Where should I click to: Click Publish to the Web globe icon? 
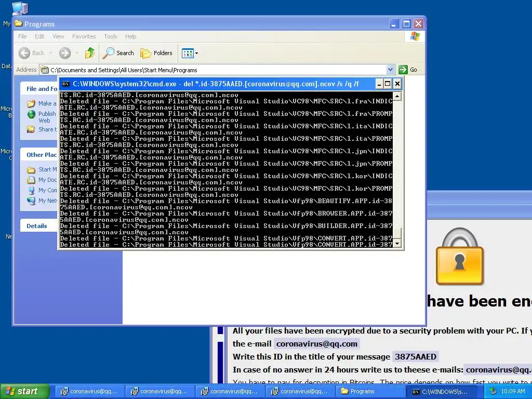point(31,114)
